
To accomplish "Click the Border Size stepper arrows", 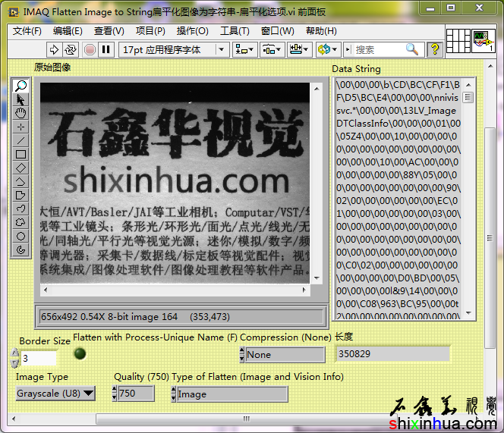I will click(15, 358).
